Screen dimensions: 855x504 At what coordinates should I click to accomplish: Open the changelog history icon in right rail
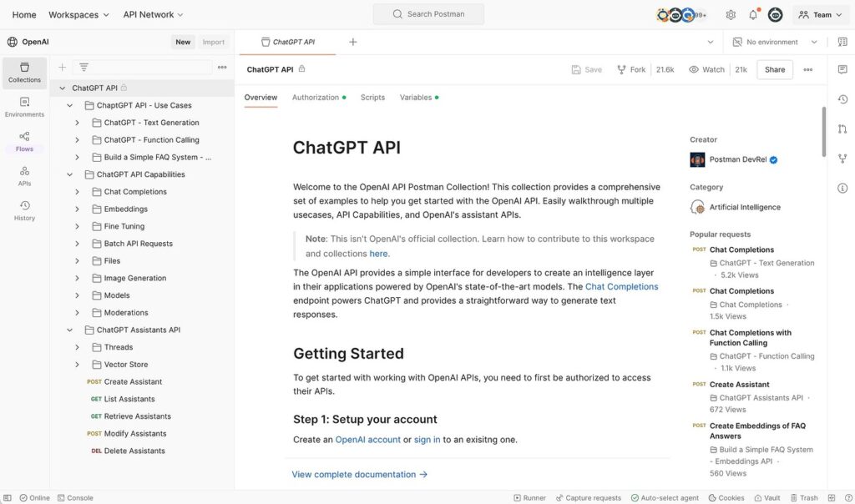click(842, 99)
